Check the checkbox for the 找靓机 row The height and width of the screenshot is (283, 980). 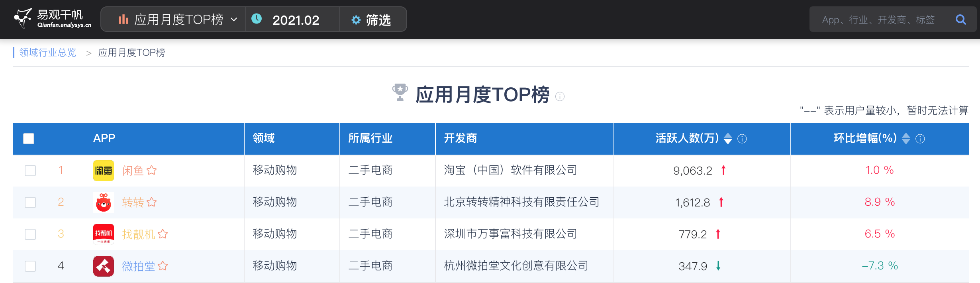pos(30,234)
